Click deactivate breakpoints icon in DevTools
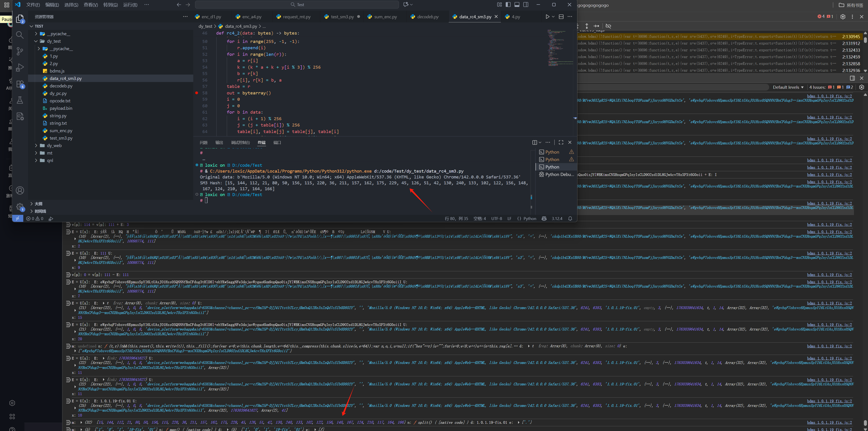Viewport: 868px width, 431px height. point(608,26)
